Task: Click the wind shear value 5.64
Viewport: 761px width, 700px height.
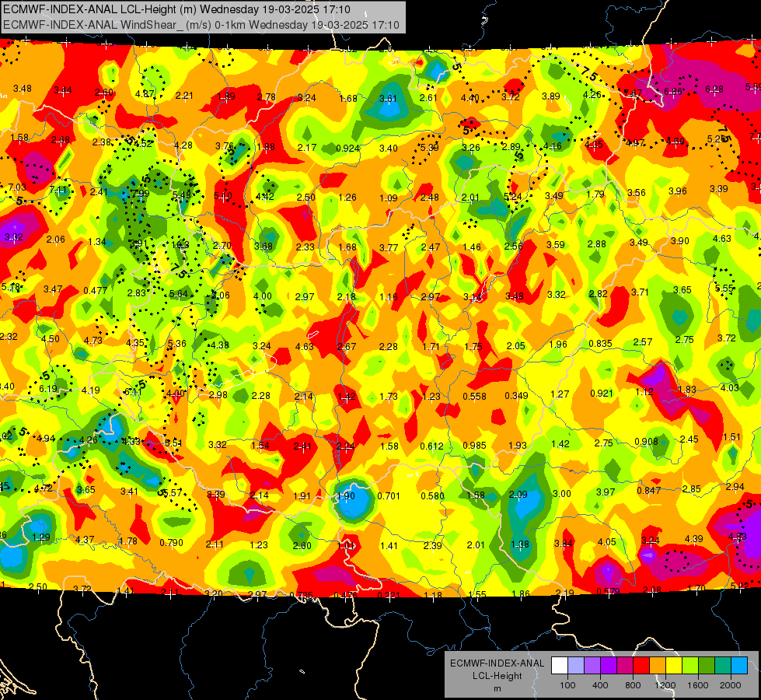Action: pos(178,293)
